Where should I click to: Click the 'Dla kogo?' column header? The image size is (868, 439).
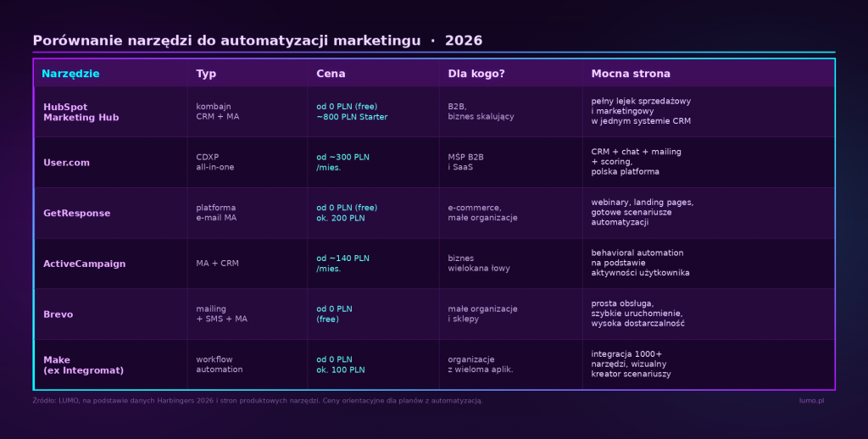tap(476, 74)
